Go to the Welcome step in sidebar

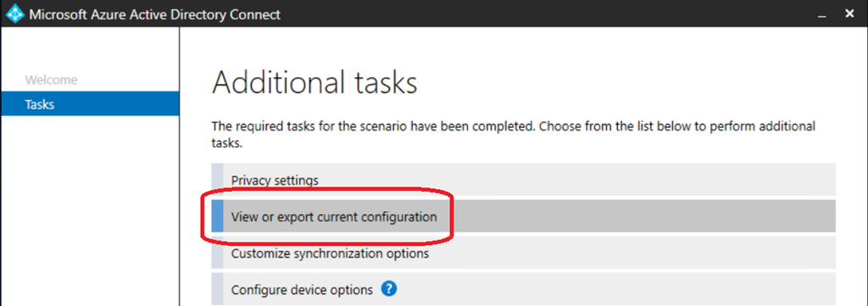[x=51, y=80]
